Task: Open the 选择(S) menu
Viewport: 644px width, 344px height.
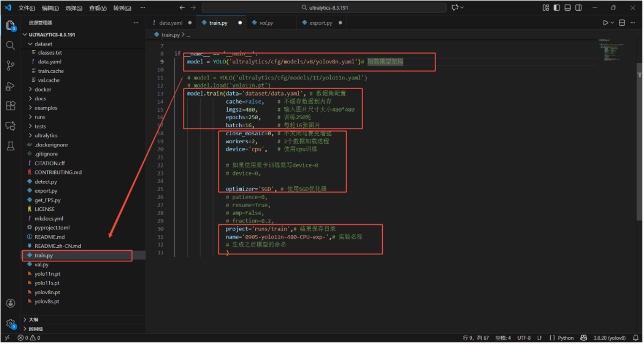Action: click(74, 8)
